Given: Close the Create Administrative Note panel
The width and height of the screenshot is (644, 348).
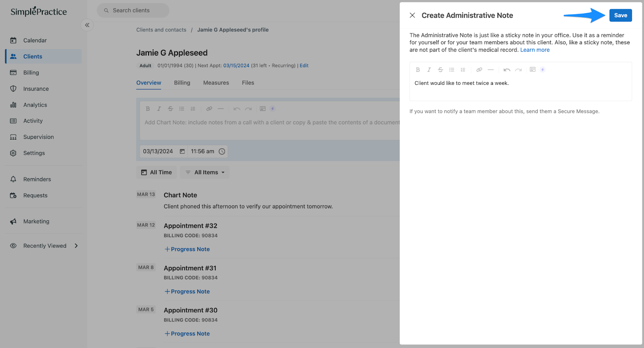Looking at the screenshot, I should [x=412, y=15].
